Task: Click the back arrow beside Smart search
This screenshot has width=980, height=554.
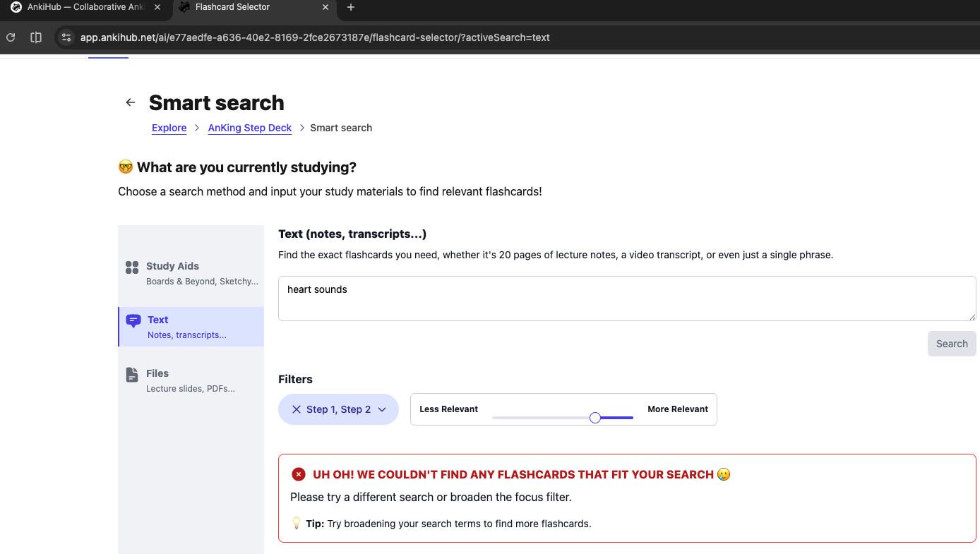Action: 130,102
